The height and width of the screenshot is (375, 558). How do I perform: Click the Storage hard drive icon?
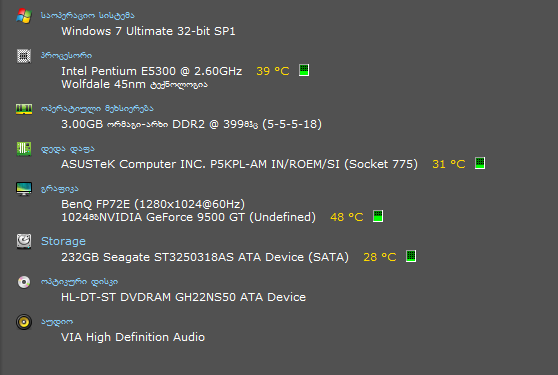coord(24,241)
